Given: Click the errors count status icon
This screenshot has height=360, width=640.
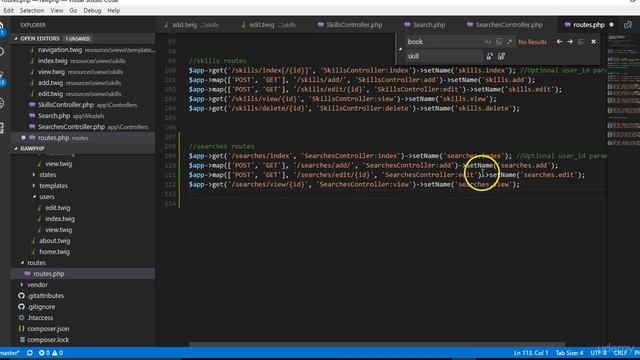Looking at the screenshot, I should [44, 353].
